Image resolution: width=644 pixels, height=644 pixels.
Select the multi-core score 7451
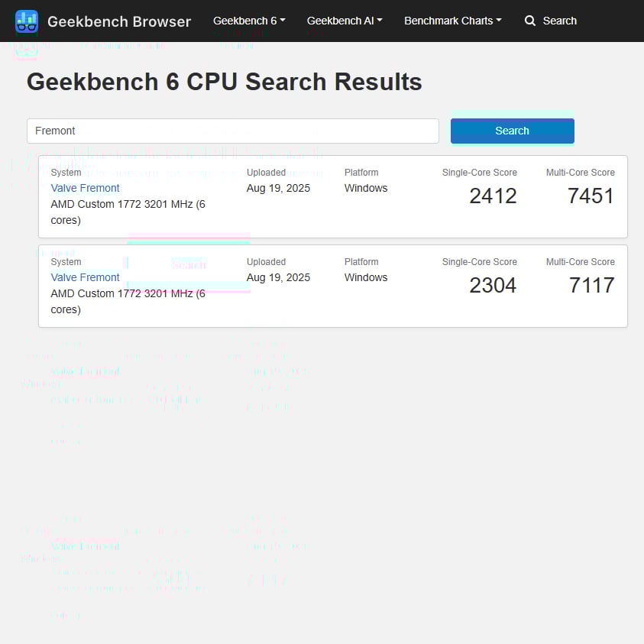point(591,196)
